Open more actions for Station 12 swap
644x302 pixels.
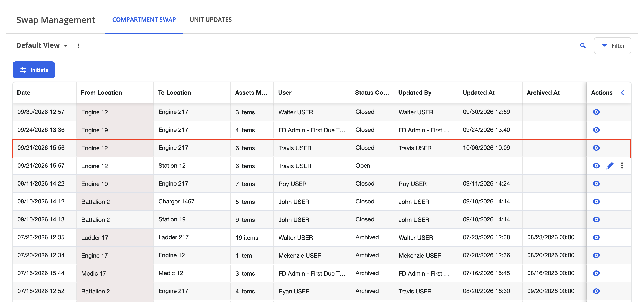(622, 166)
